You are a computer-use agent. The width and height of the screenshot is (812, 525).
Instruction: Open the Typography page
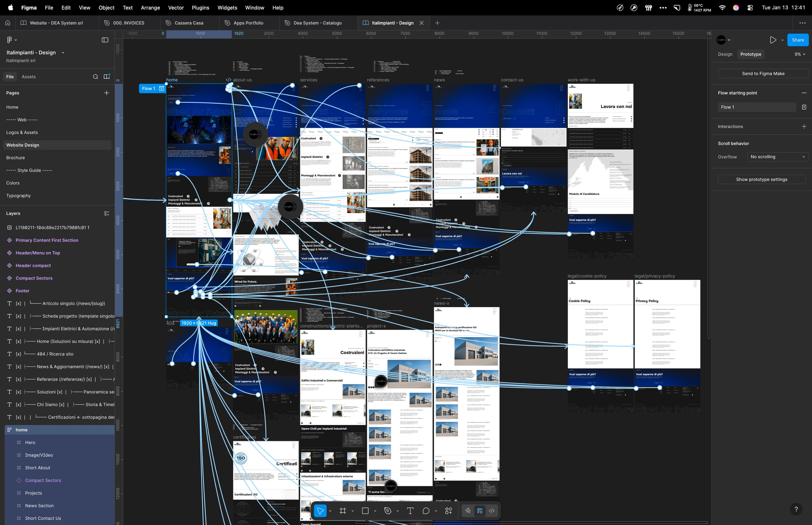[57, 195]
